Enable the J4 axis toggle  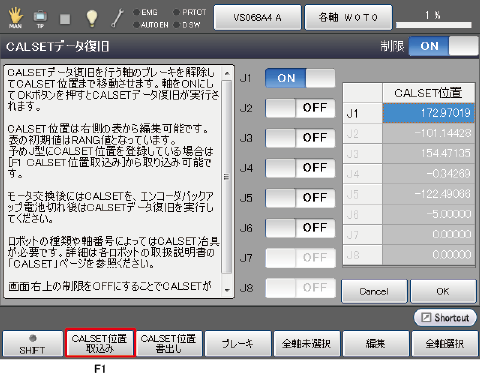pos(300,168)
